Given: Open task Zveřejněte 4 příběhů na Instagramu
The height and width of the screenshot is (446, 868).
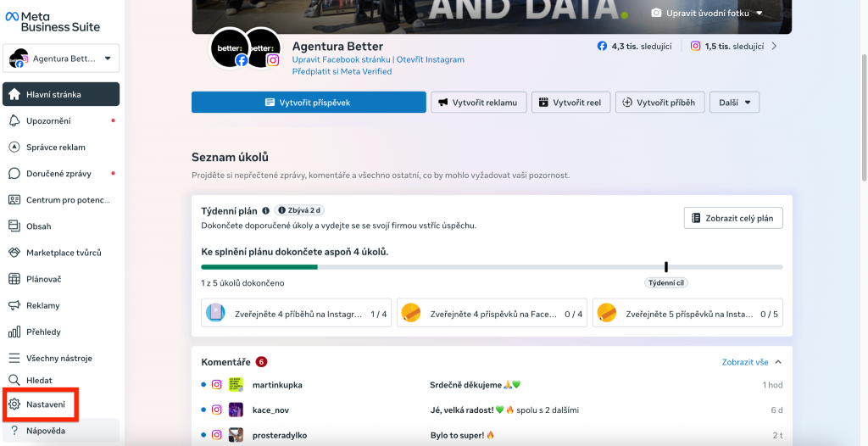Looking at the screenshot, I should coord(296,314).
